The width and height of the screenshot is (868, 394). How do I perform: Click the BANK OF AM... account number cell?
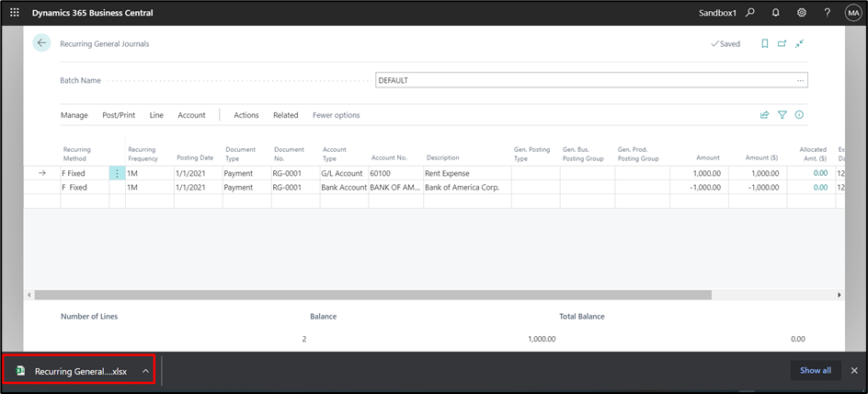click(x=395, y=187)
